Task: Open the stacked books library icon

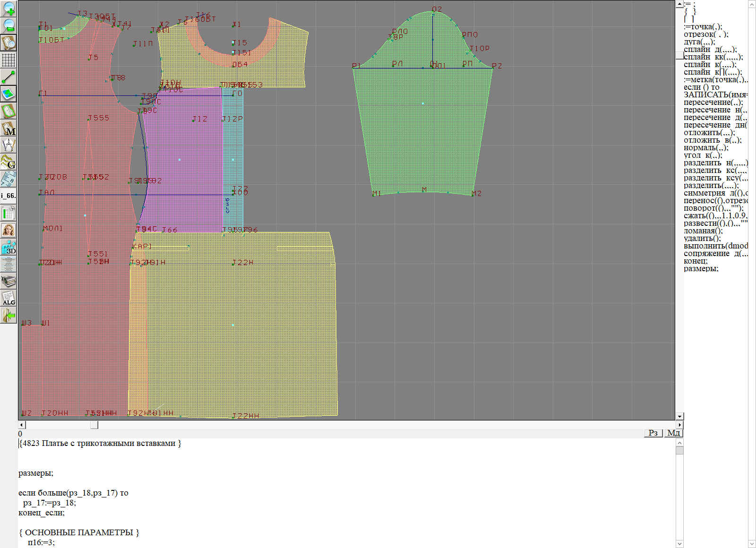Action: pyautogui.click(x=9, y=282)
